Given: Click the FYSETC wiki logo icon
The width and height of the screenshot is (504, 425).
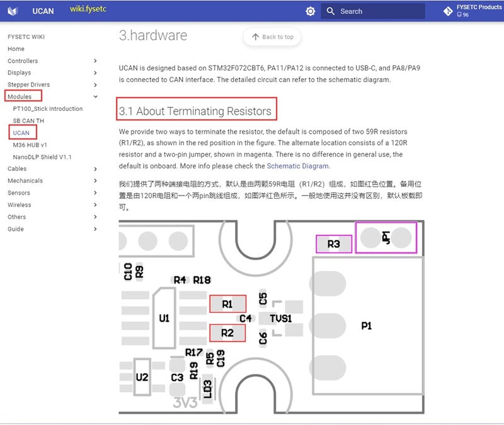Looking at the screenshot, I should point(13,11).
